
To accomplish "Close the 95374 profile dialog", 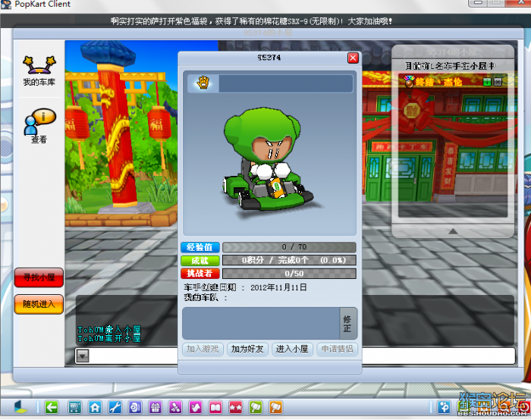I will point(353,58).
